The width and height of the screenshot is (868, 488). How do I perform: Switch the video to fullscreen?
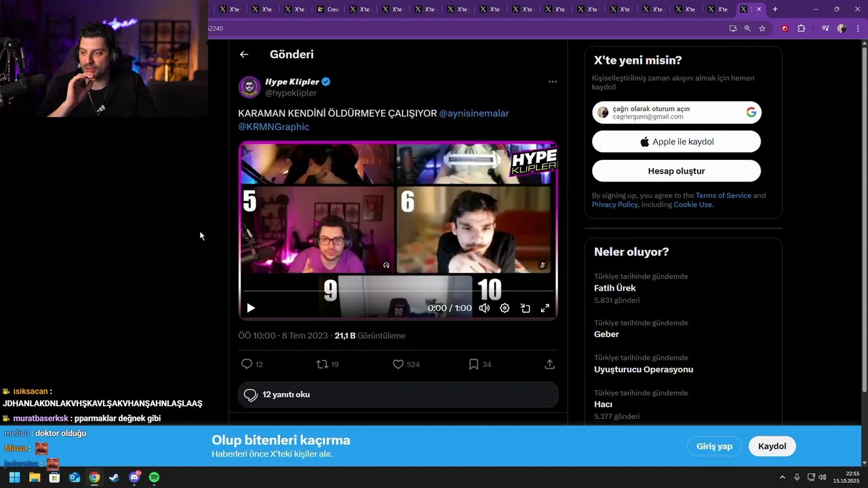pos(545,308)
